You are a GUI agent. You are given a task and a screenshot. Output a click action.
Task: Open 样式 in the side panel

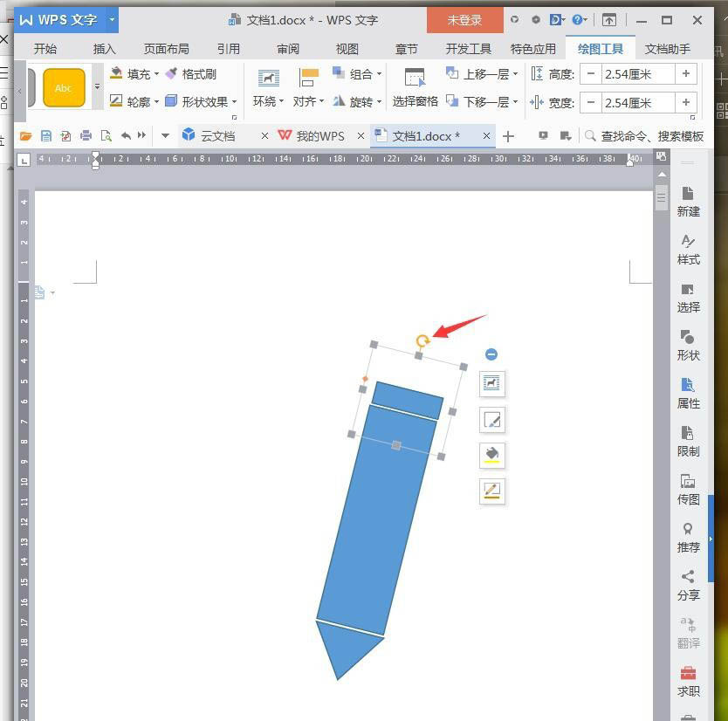pos(688,250)
